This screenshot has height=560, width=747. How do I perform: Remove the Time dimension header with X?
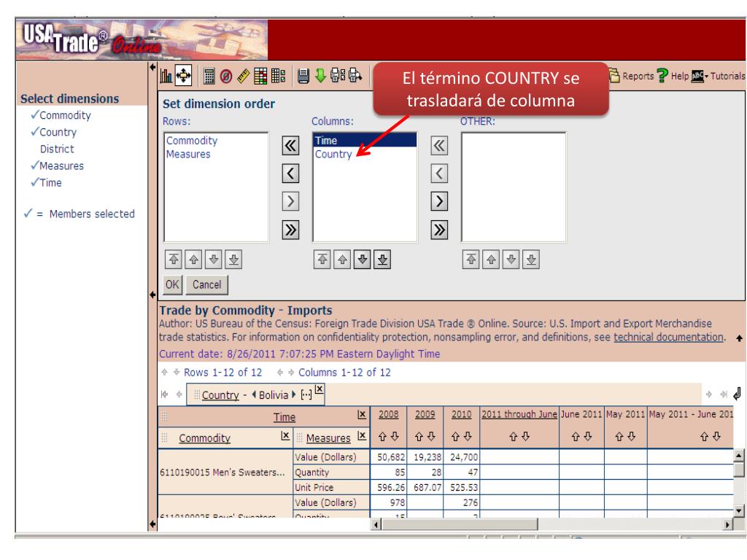point(362,415)
